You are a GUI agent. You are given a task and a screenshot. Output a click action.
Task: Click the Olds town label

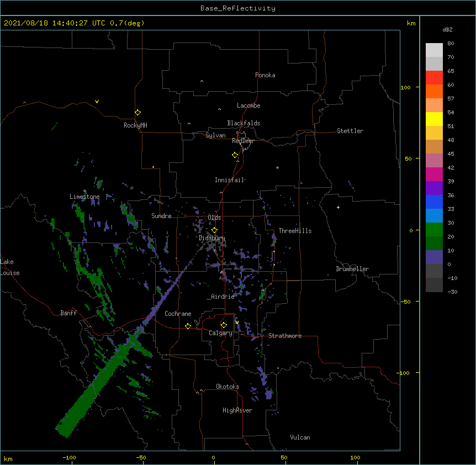[x=214, y=218]
